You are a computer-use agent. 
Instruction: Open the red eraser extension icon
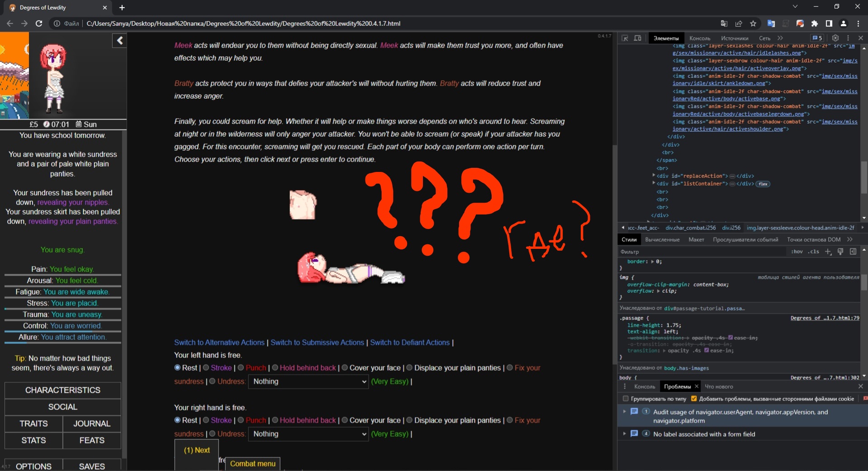[x=800, y=24]
